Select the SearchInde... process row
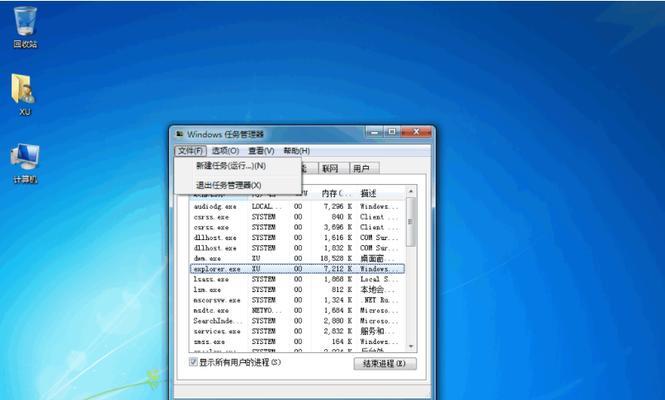The height and width of the screenshot is (400, 665). (x=297, y=321)
